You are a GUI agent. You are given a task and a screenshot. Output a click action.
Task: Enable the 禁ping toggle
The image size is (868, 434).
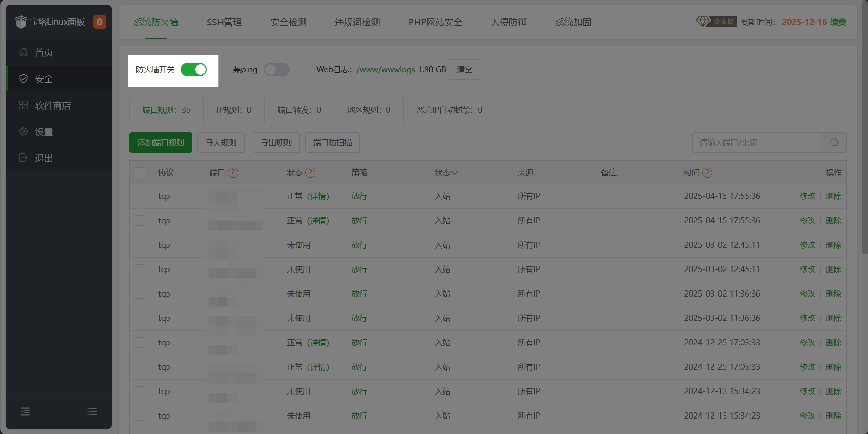click(x=277, y=69)
